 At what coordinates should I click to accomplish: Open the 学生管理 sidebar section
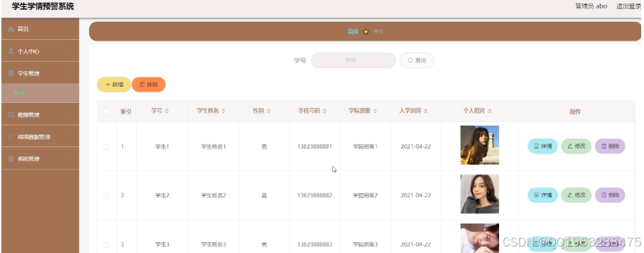(40, 73)
